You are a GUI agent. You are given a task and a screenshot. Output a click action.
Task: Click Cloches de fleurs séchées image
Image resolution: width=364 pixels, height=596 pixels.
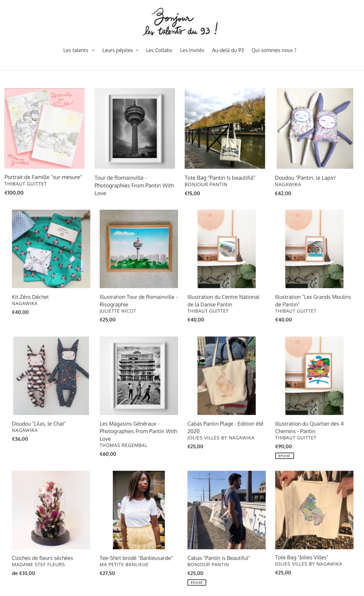click(x=51, y=510)
